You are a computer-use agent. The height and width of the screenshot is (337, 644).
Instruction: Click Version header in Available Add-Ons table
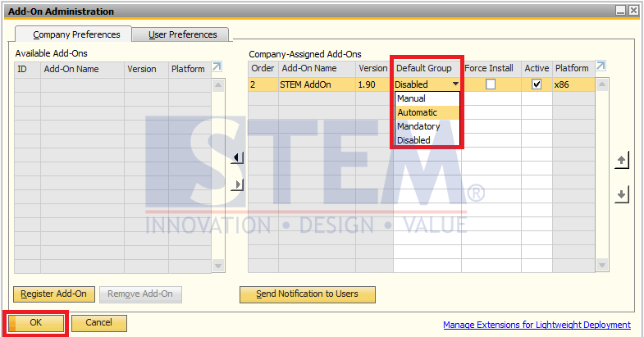[146, 69]
